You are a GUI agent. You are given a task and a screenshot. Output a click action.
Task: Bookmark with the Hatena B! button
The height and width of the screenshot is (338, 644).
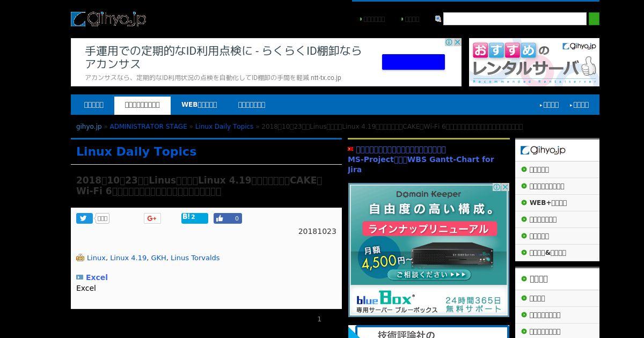(194, 218)
